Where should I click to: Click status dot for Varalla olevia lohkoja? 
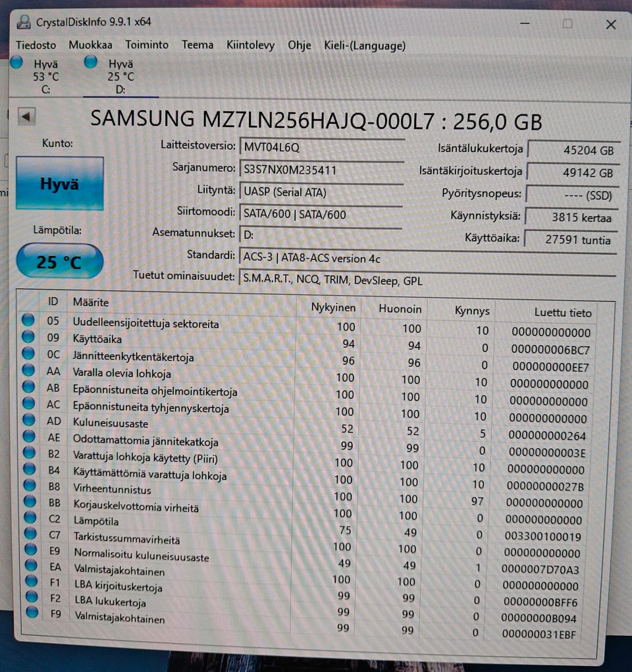pyautogui.click(x=29, y=370)
